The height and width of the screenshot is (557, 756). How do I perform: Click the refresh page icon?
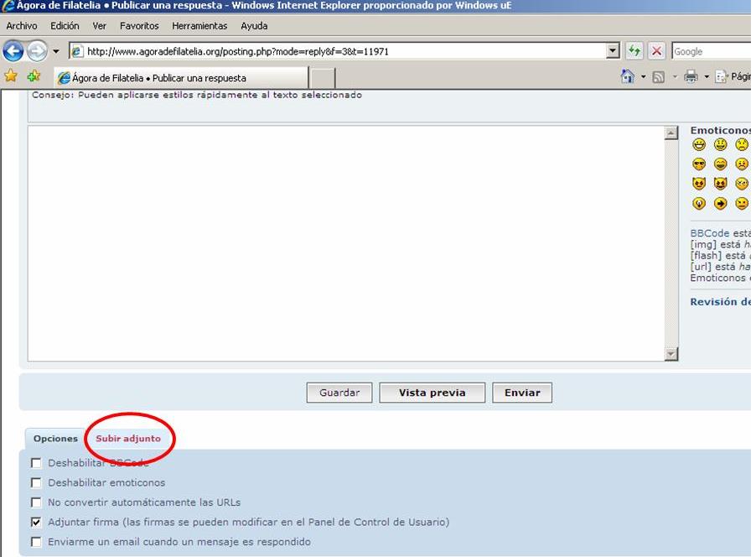[x=634, y=51]
